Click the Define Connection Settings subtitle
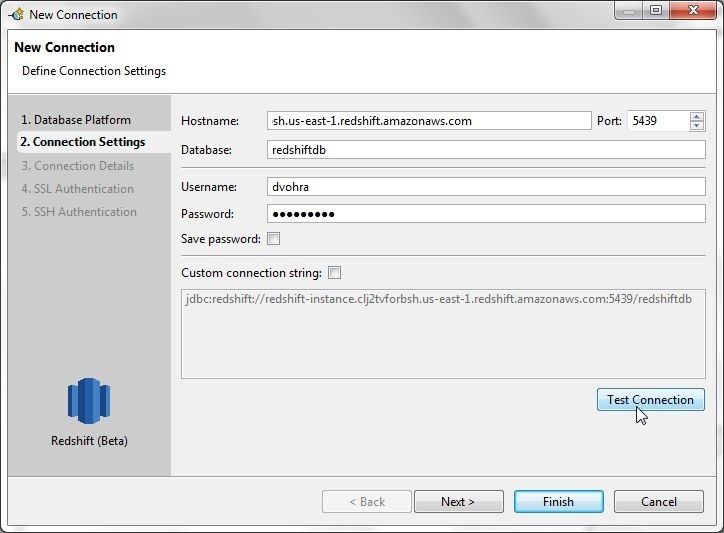The width and height of the screenshot is (724, 533). coord(94,71)
